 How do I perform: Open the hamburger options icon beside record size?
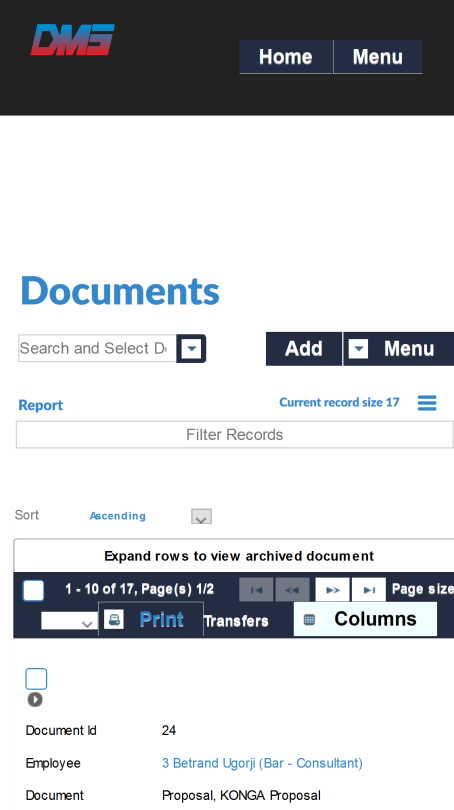point(427,402)
